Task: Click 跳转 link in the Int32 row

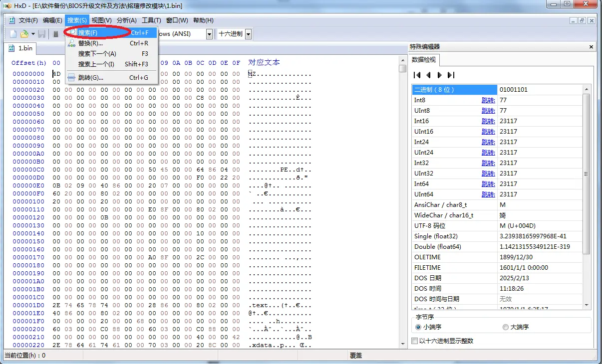Action: (x=488, y=163)
